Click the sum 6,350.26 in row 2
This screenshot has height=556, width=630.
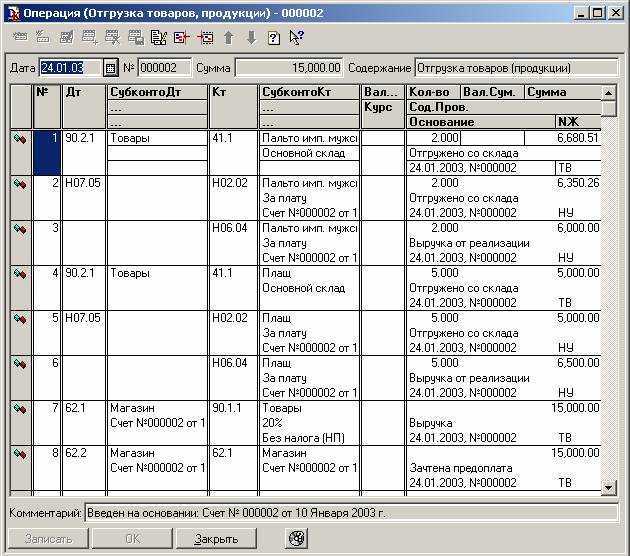click(578, 183)
